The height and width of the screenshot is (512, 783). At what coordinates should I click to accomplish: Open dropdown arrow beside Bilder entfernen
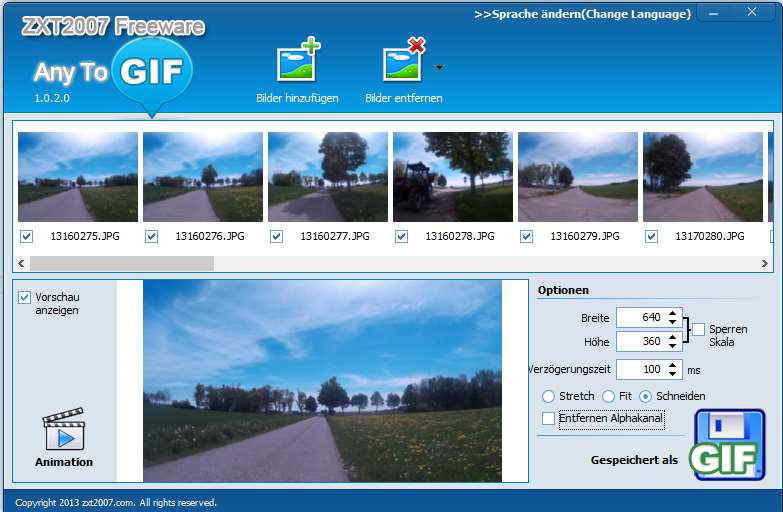coord(439,68)
